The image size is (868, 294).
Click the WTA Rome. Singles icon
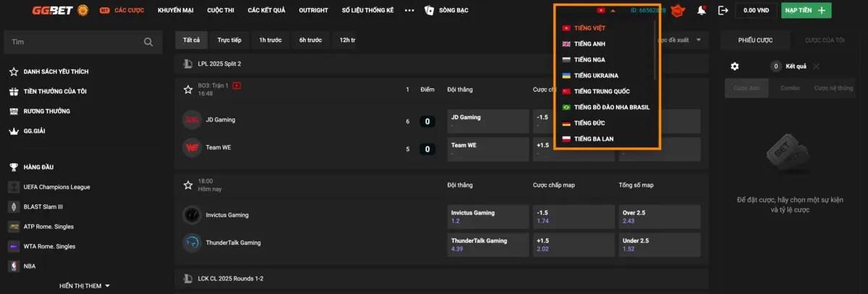14,246
